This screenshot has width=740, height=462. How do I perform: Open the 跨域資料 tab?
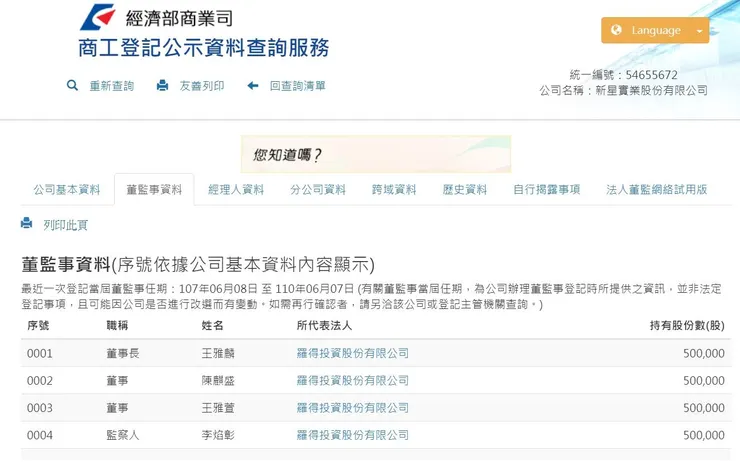click(394, 190)
